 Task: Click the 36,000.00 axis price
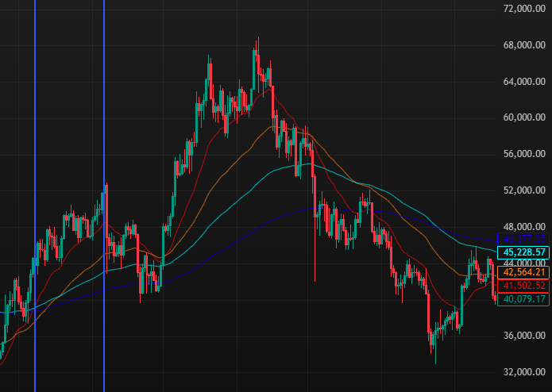coord(524,336)
